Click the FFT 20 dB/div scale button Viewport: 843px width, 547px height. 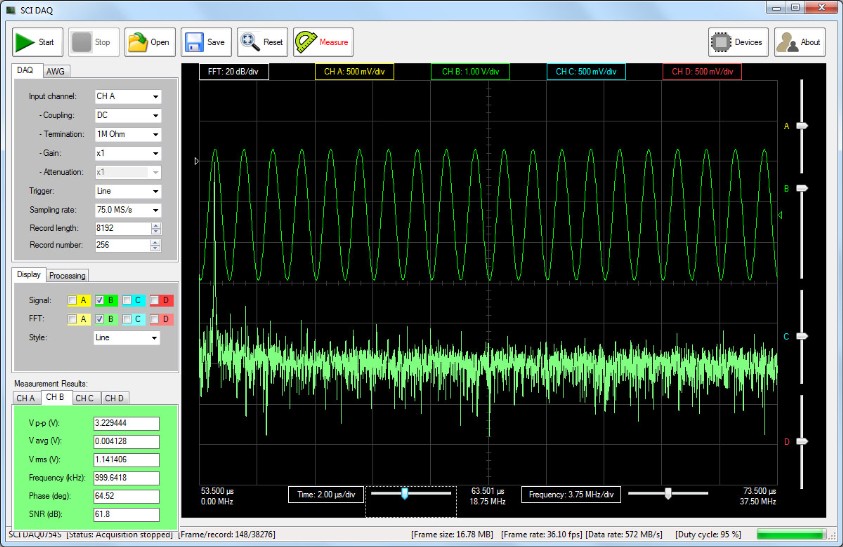point(233,72)
